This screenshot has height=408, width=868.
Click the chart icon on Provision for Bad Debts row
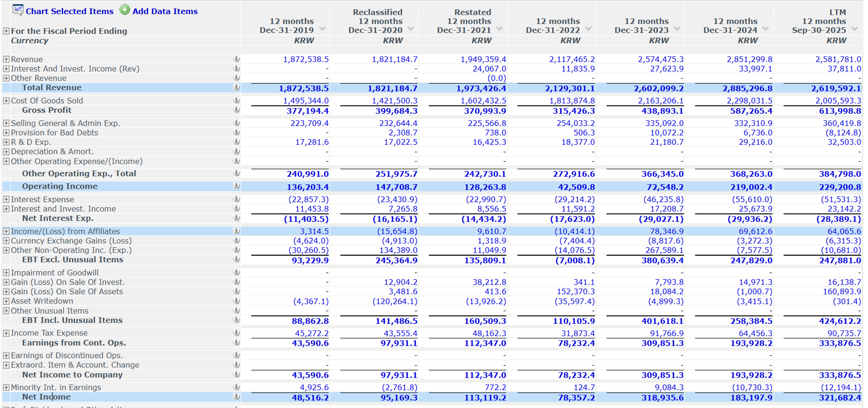click(x=236, y=133)
